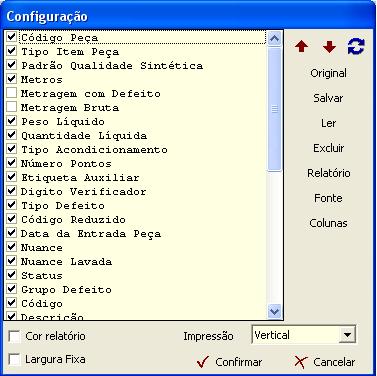Click the red move-up arrow icon
This screenshot has width=377, height=376.
pos(301,46)
